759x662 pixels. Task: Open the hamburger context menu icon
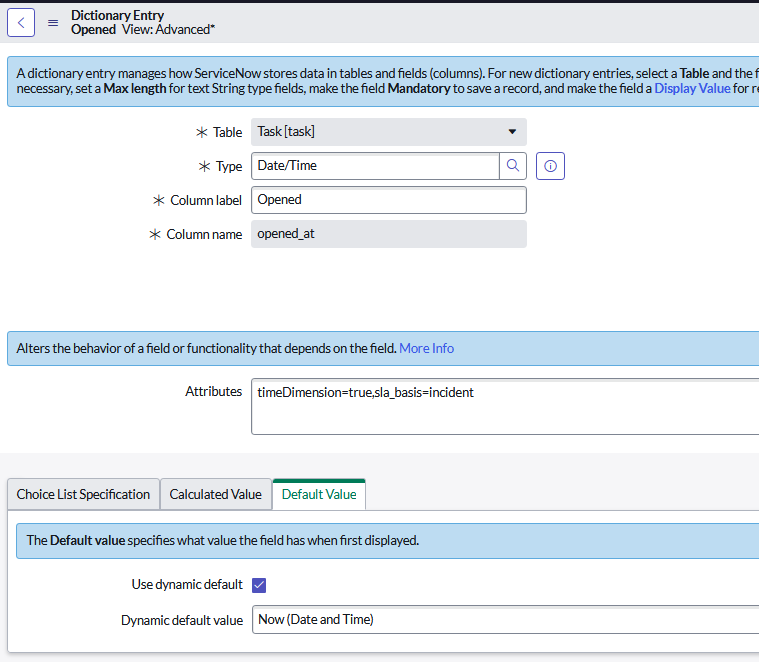pos(53,22)
